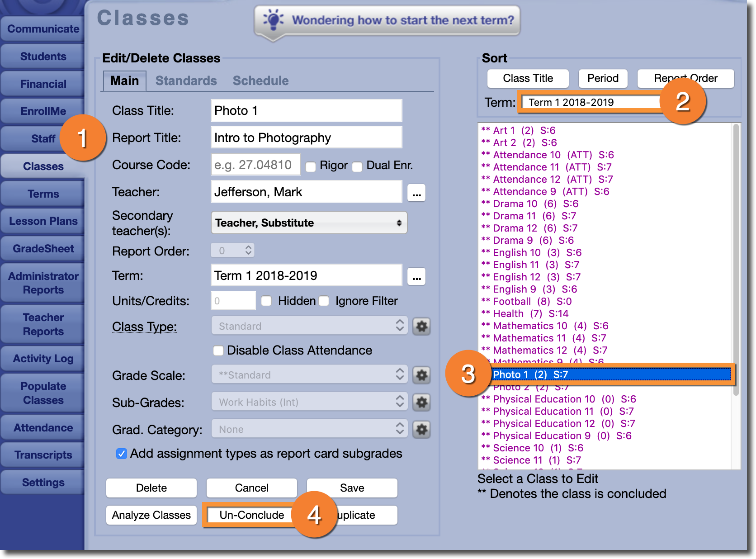Open the Grad. Category gear settings

(421, 429)
